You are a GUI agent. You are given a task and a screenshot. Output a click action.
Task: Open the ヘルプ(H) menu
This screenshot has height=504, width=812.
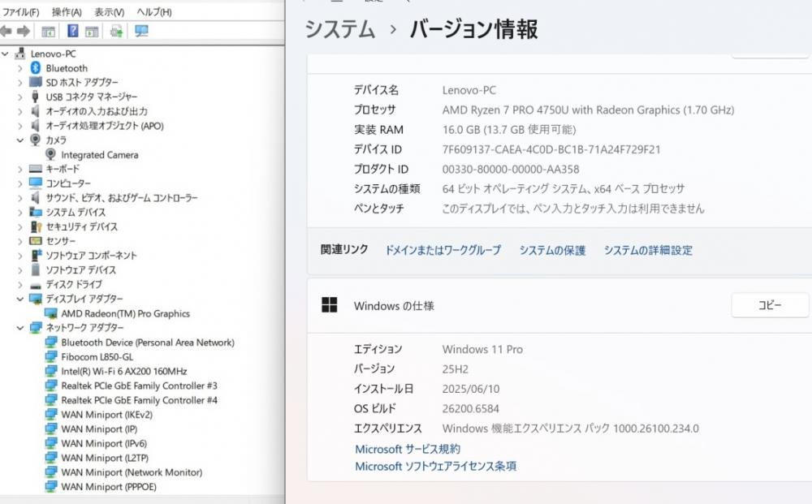click(153, 11)
